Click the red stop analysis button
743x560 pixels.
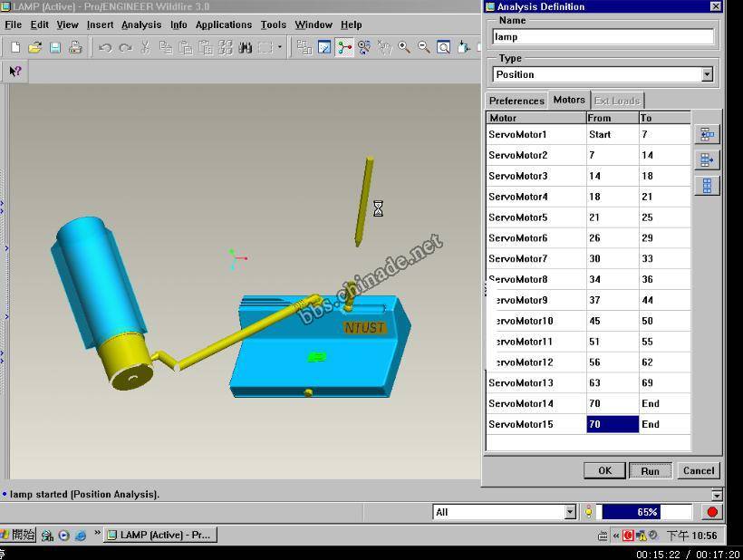[x=711, y=512]
